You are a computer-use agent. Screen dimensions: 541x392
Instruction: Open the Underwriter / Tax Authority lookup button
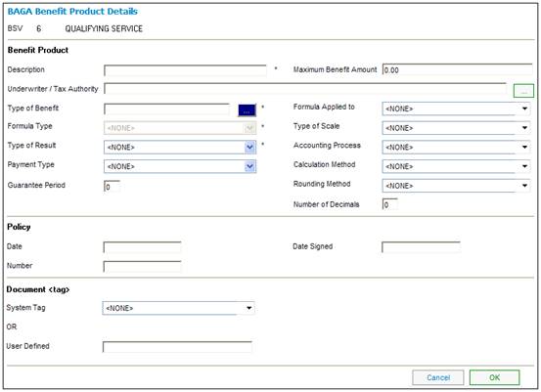[523, 91]
